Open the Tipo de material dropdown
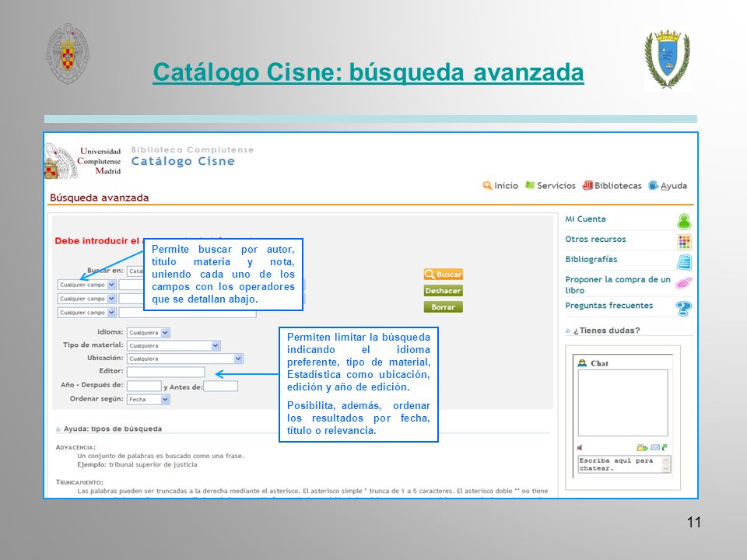Image resolution: width=747 pixels, height=560 pixels. 174,345
